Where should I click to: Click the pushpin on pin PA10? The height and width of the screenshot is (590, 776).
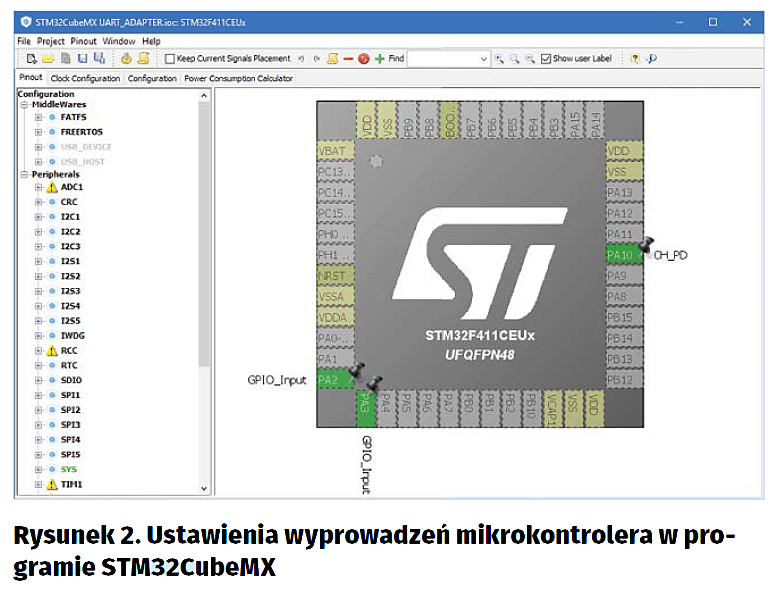click(x=646, y=243)
